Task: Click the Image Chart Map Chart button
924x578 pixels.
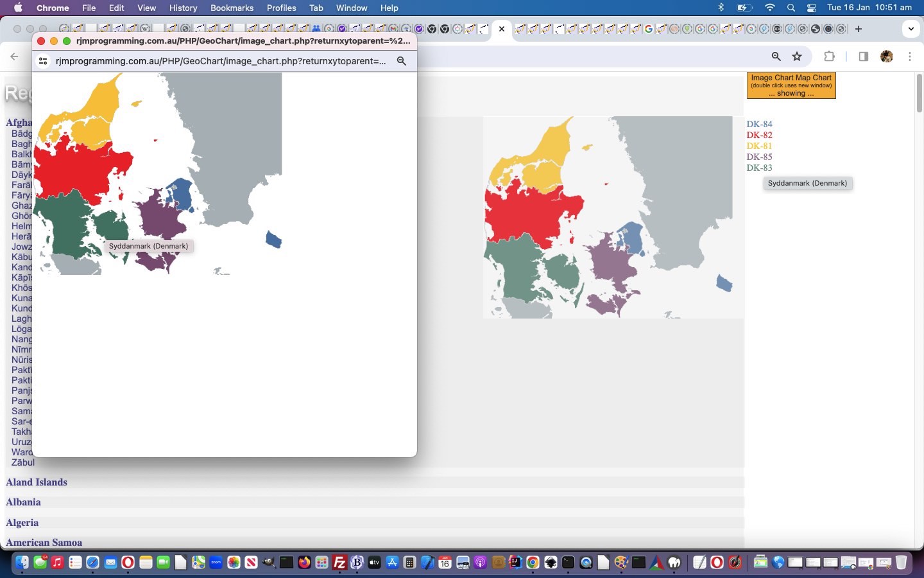Action: click(791, 85)
